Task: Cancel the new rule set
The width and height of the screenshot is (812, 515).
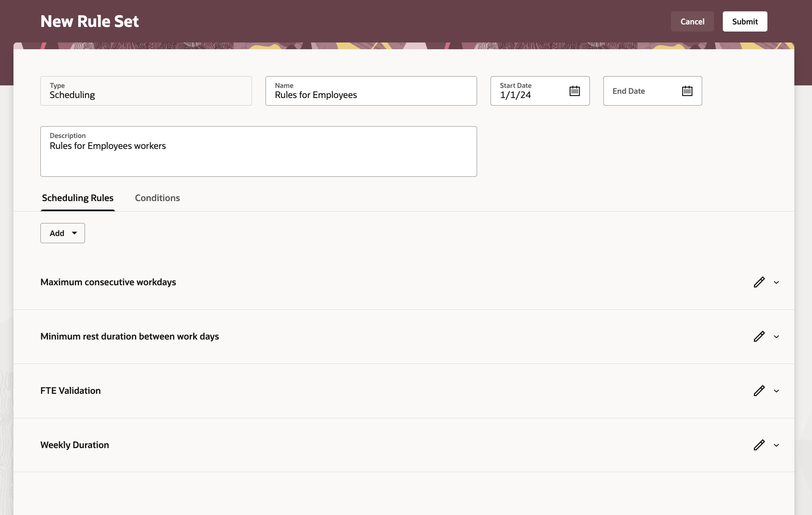Action: (692, 21)
